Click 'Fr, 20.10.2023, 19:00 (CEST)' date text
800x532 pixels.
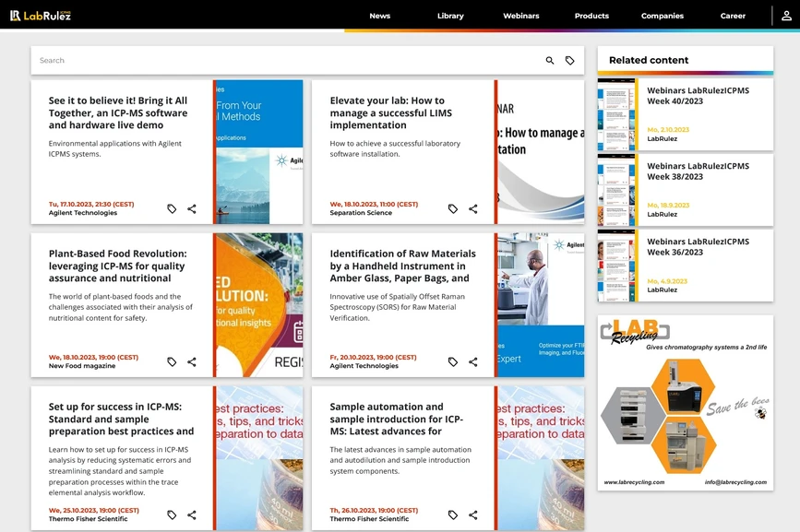[373, 357]
